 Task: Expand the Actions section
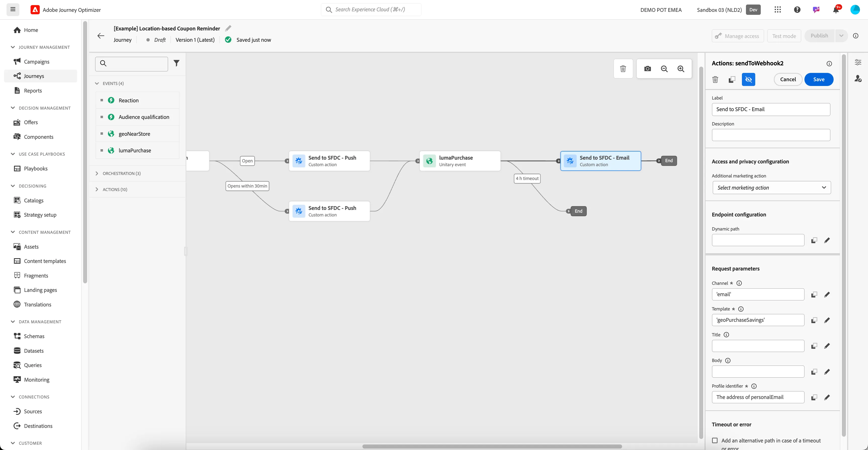97,189
